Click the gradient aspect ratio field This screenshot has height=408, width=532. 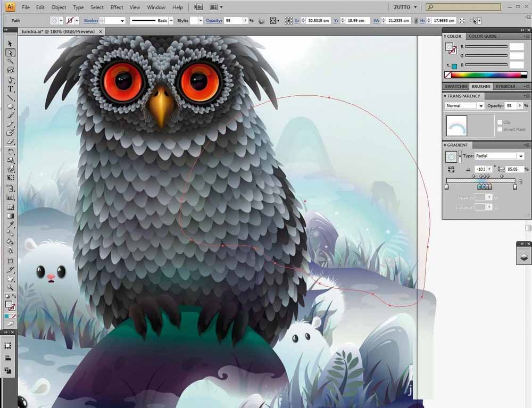[x=514, y=169]
